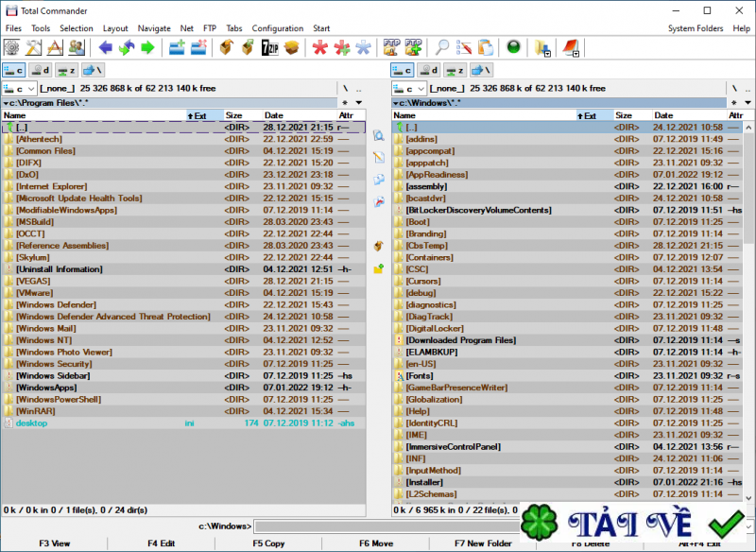The height and width of the screenshot is (552, 756).
Task: Open the right panel drive dropdown
Action: (x=409, y=88)
